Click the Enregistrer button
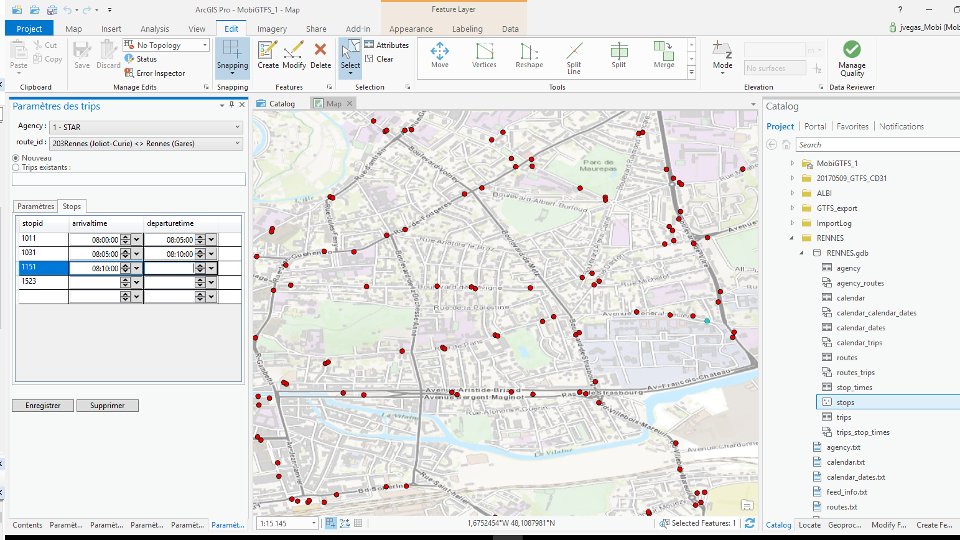Image resolution: width=960 pixels, height=540 pixels. (x=43, y=405)
